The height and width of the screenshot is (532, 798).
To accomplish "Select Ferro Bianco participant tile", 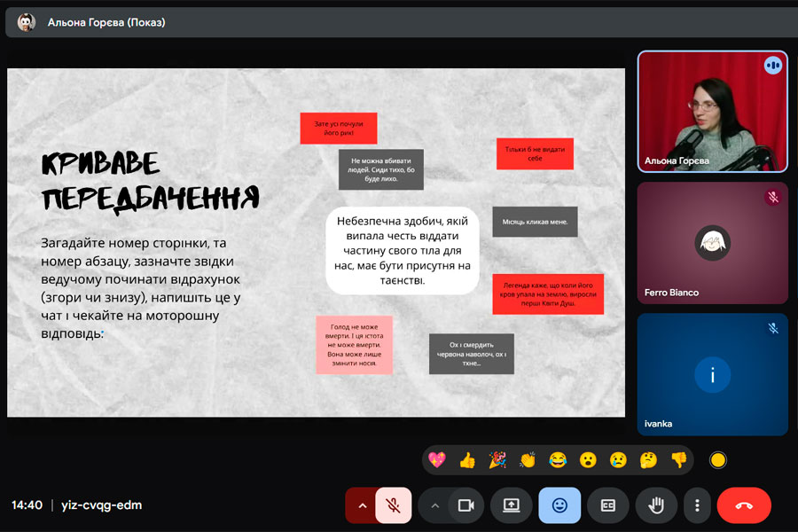I will (712, 243).
